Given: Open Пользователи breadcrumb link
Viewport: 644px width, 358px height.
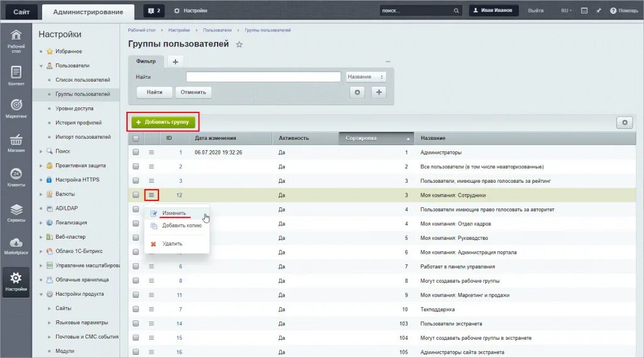Looking at the screenshot, I should (x=217, y=30).
